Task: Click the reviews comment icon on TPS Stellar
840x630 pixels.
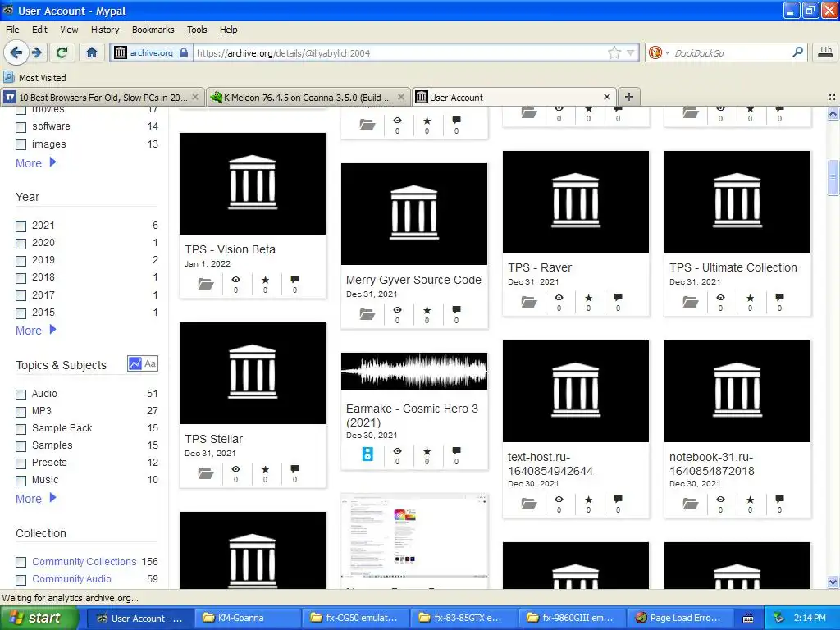Action: pyautogui.click(x=294, y=469)
